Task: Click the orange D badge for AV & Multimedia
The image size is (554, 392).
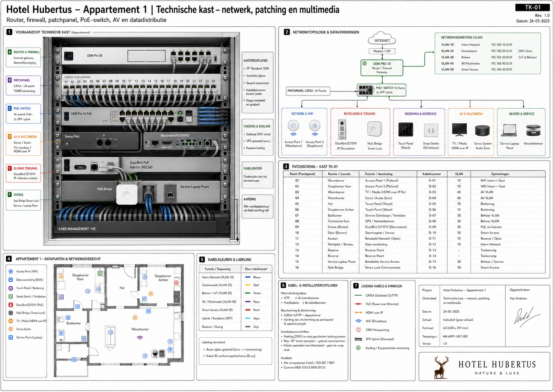Action: pos(10,137)
